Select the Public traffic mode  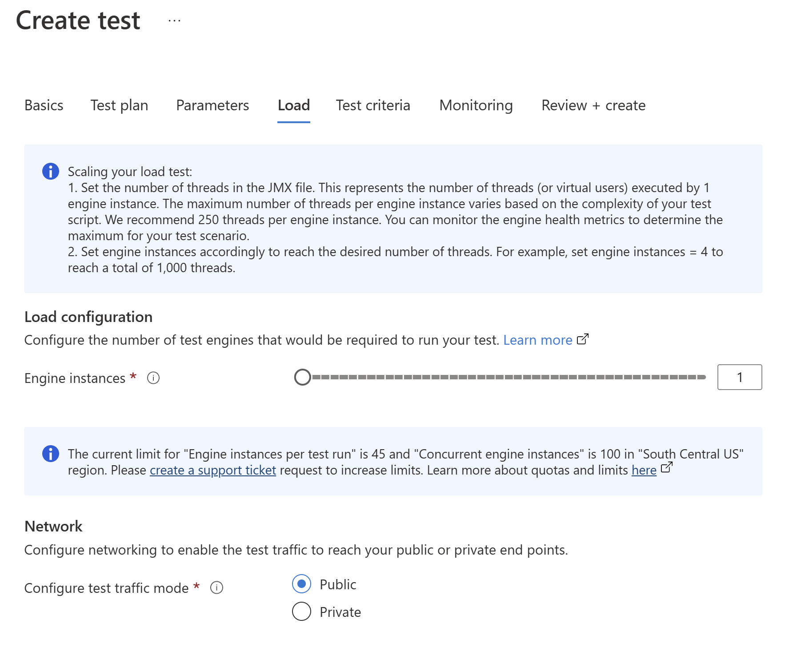tap(301, 584)
